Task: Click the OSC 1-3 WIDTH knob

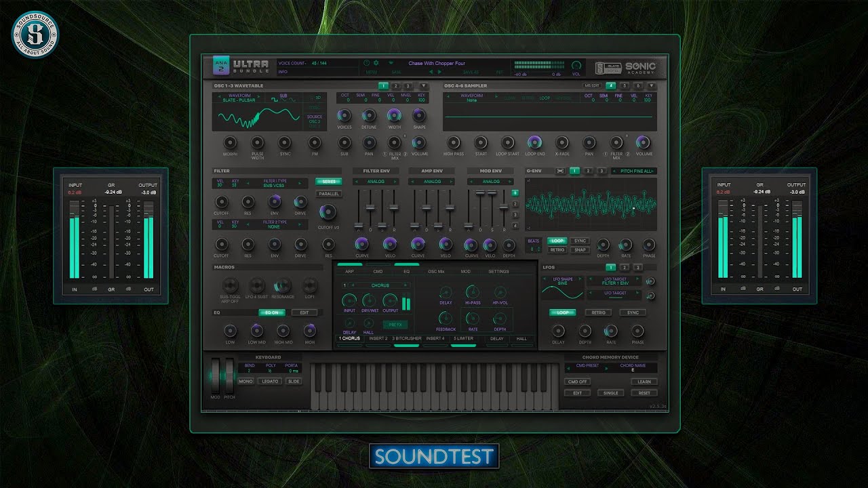Action: point(394,115)
